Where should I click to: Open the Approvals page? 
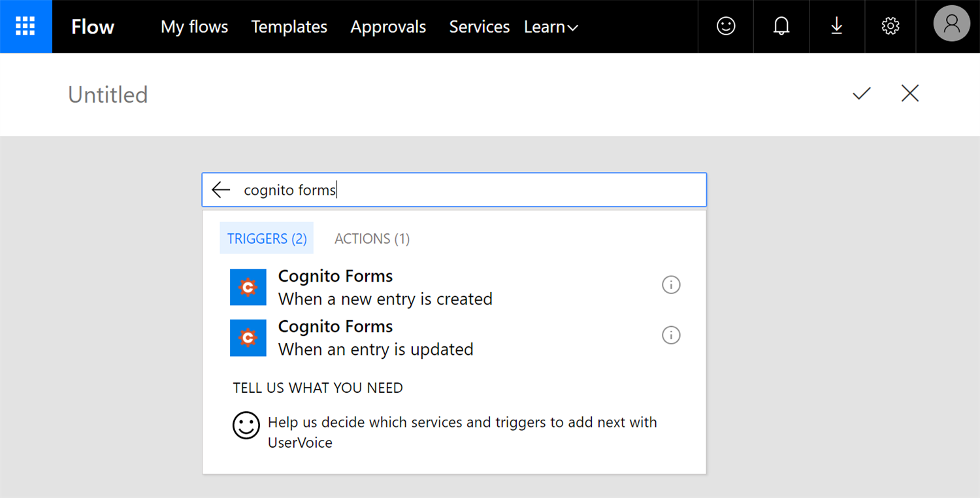click(x=388, y=27)
